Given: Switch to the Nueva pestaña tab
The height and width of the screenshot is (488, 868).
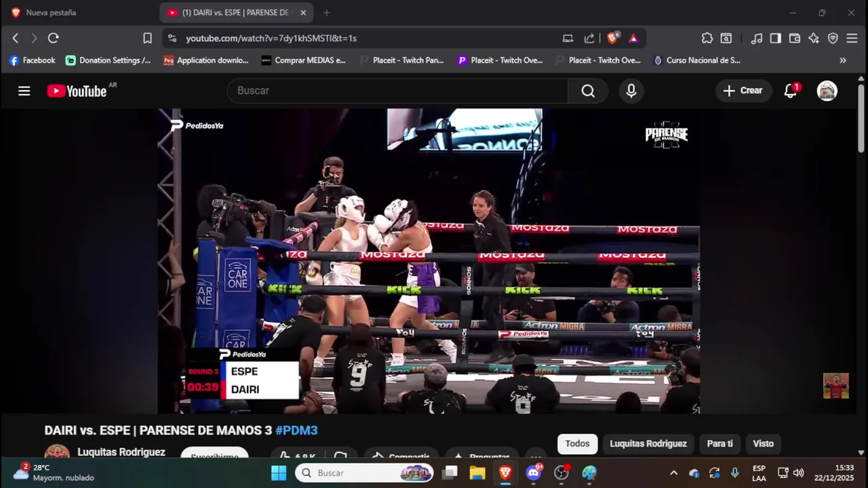Looking at the screenshot, I should (x=51, y=13).
